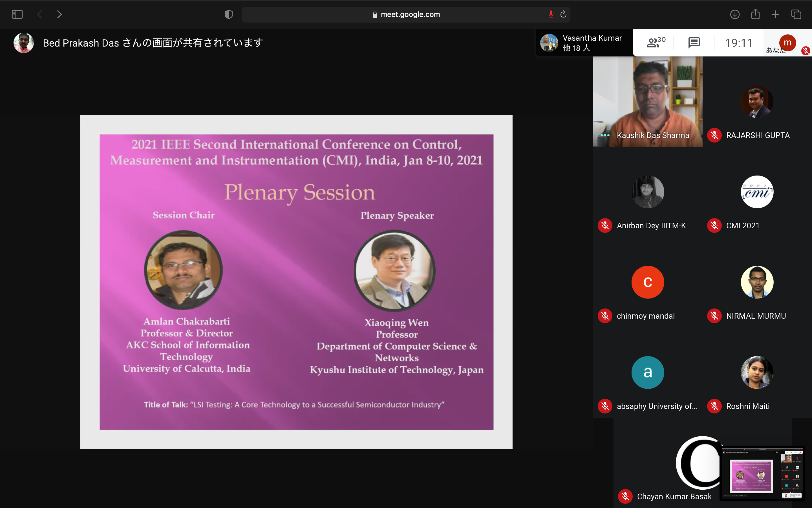The height and width of the screenshot is (508, 812).
Task: Click Anirban Dey IIITM-K muted mic icon
Action: (x=605, y=226)
